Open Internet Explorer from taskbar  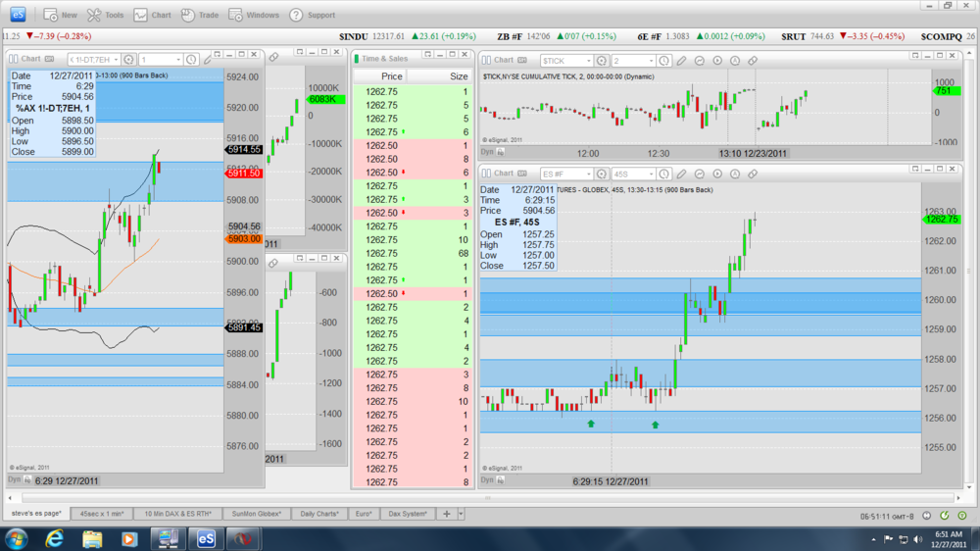pyautogui.click(x=54, y=538)
